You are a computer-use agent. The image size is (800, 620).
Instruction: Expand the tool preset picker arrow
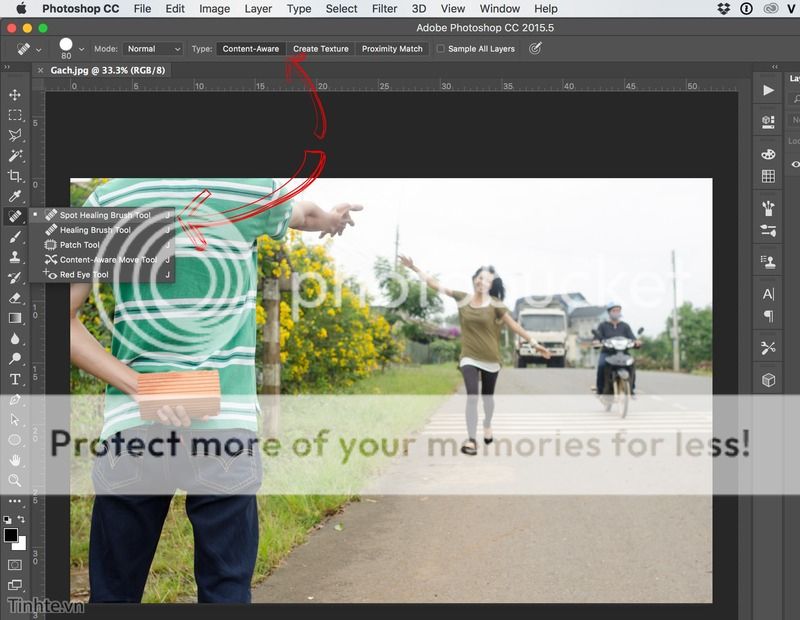[39, 49]
